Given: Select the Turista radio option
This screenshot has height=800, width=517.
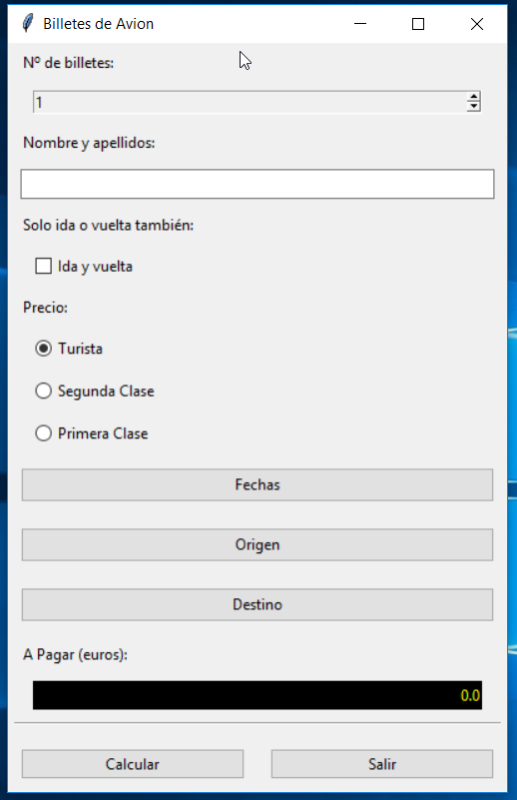Looking at the screenshot, I should [43, 348].
